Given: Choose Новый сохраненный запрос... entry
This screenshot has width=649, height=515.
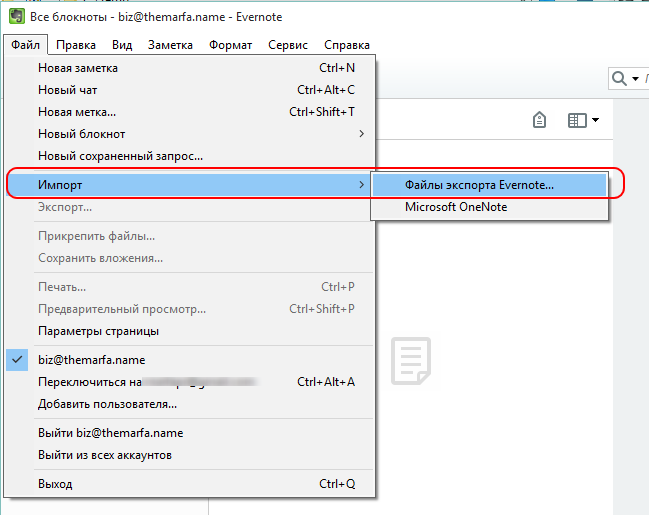Looking at the screenshot, I should [190, 156].
